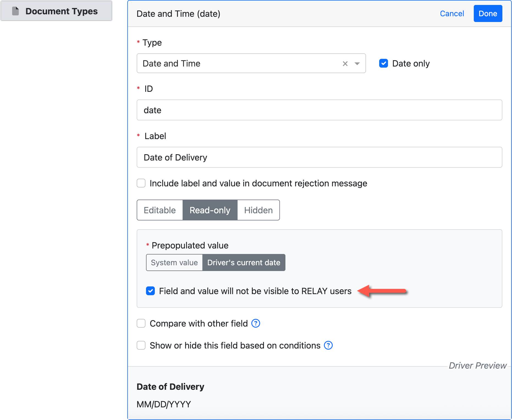Set field mode to Hidden

[x=258, y=210]
